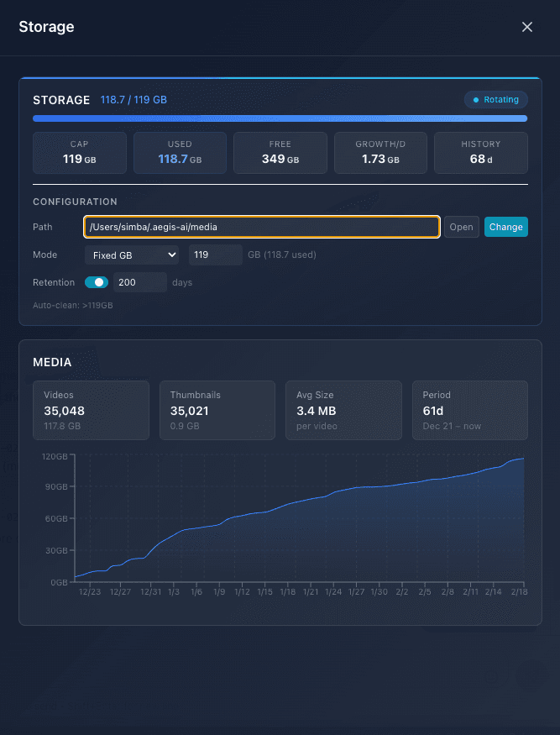
Task: Select the retention days field showing 200
Action: coord(139,282)
